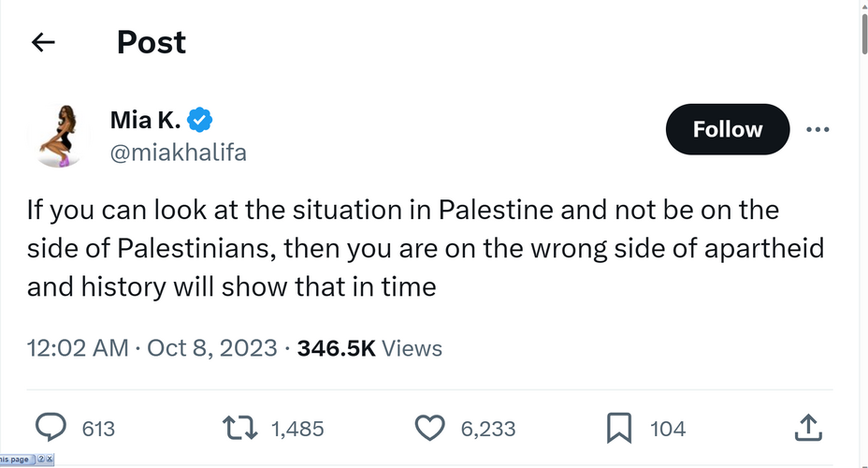Viewport: 868px width, 468px height.
Task: Show the 1,485 reposts count
Action: click(x=297, y=429)
